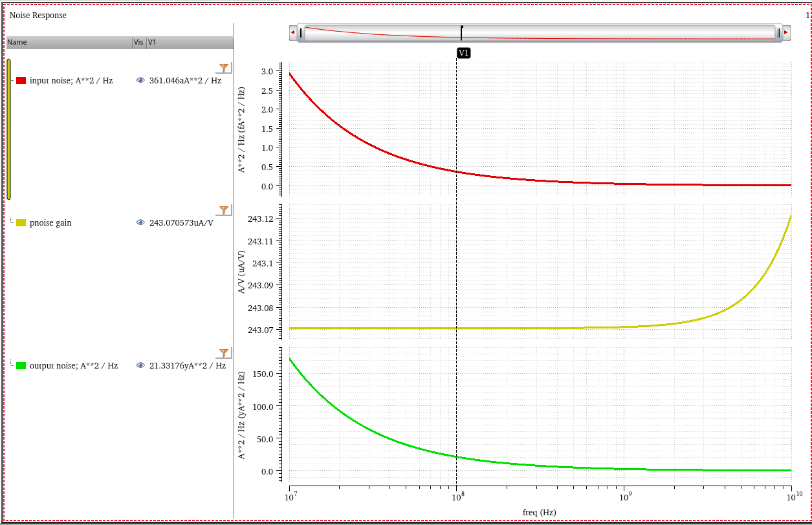Screen dimensions: 812x525
Task: Select the output noise signal name
Action: coord(74,365)
